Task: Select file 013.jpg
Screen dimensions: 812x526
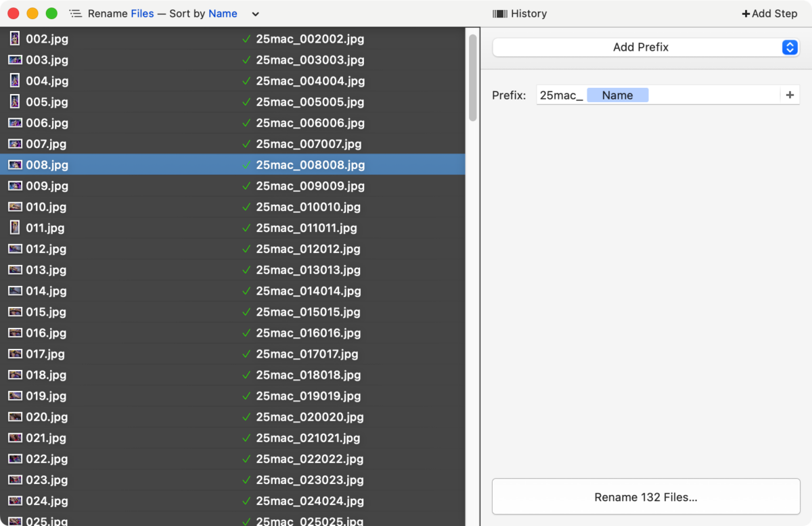Action: (x=46, y=270)
